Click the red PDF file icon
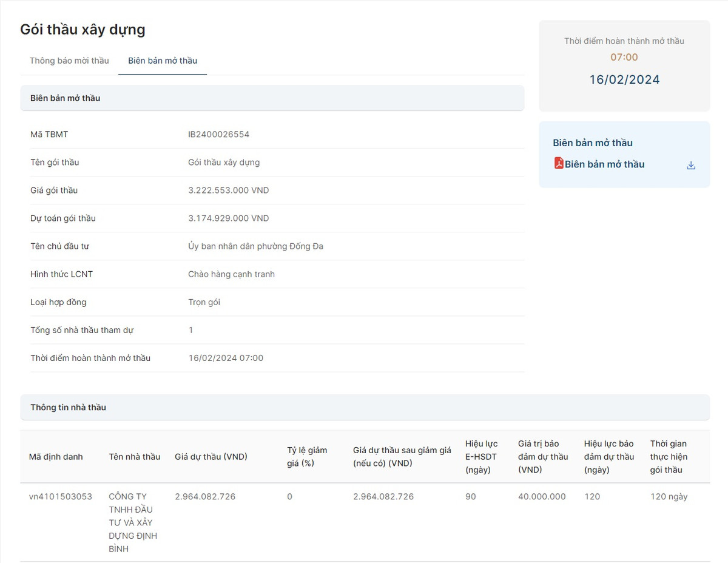The width and height of the screenshot is (728, 563). coord(559,163)
